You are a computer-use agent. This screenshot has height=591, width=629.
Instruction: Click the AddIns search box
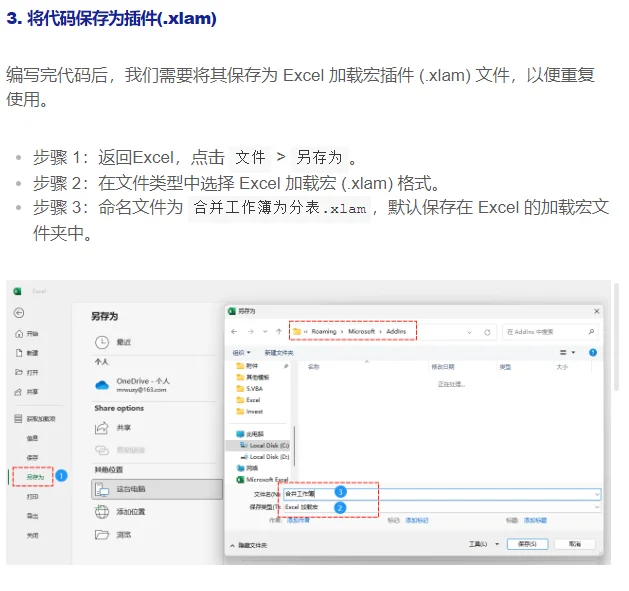550,332
